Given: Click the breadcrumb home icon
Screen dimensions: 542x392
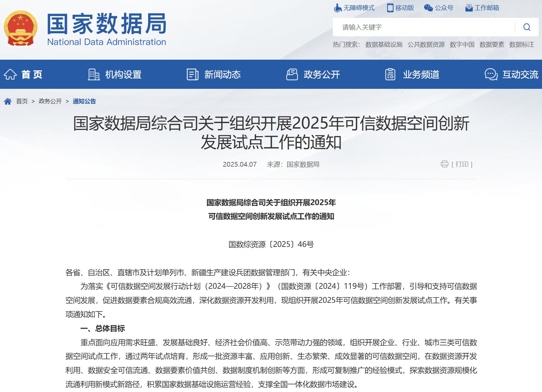Looking at the screenshot, I should 8,101.
